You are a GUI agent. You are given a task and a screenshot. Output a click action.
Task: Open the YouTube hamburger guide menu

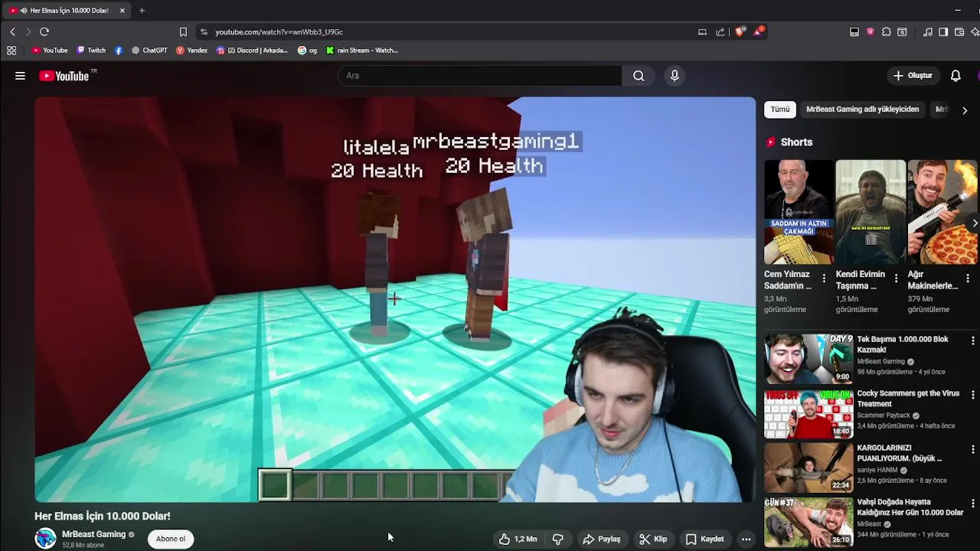(20, 76)
